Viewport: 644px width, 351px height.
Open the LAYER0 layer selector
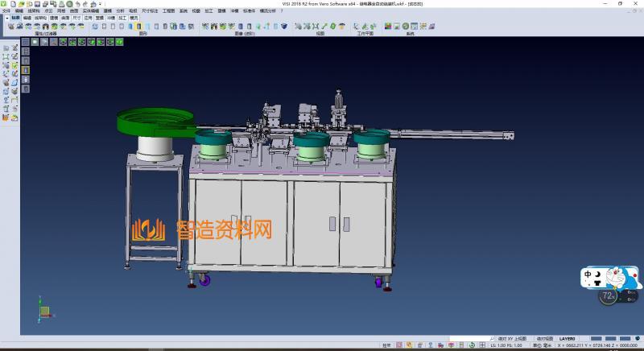[x=569, y=338]
